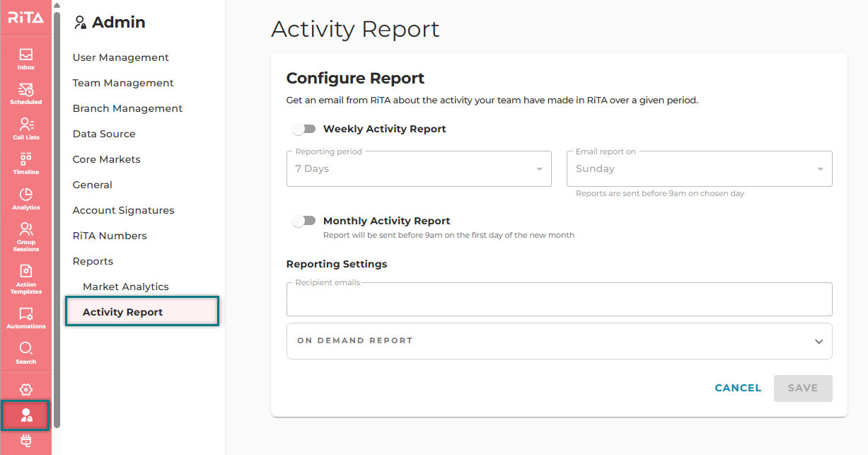
Task: Open Group Sessions in the sidebar
Action: (25, 237)
